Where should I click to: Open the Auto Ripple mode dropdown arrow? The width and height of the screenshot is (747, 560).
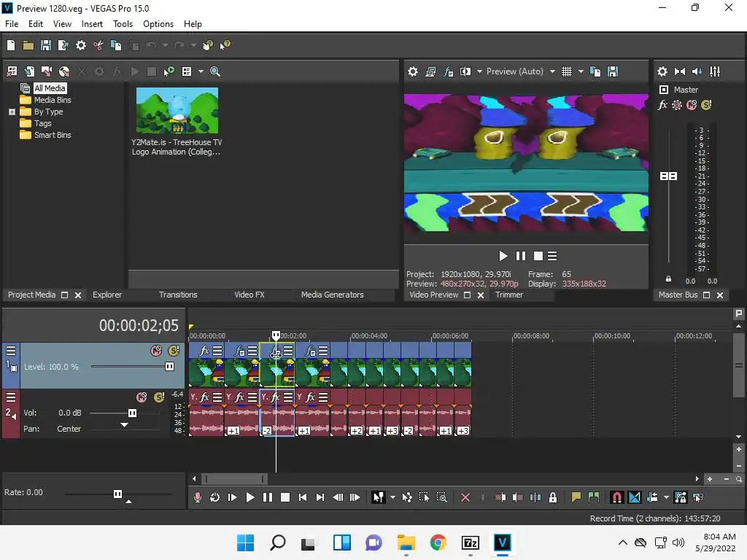(666, 497)
